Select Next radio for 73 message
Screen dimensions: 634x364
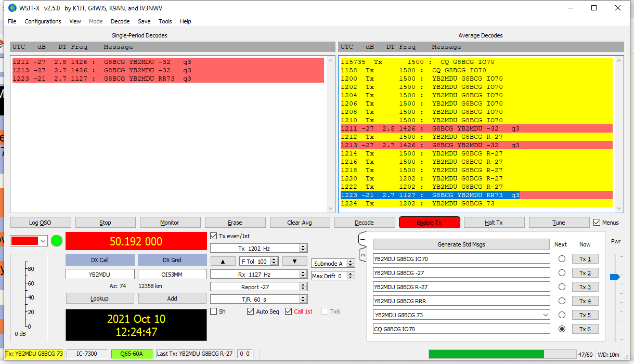[x=561, y=315]
